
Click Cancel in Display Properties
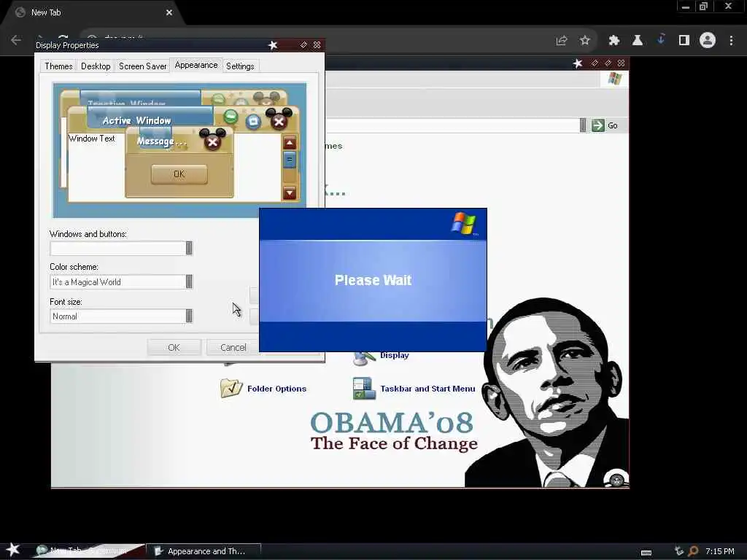[x=233, y=348]
